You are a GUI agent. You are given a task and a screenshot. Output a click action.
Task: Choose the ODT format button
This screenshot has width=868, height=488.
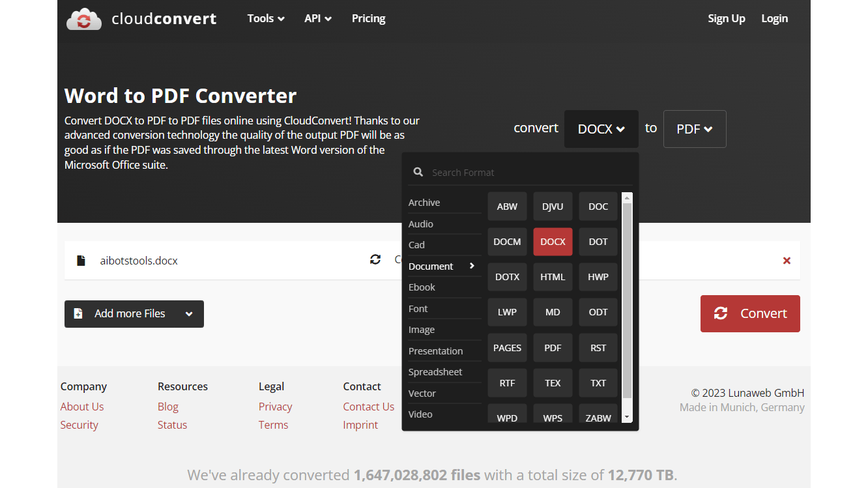click(598, 312)
